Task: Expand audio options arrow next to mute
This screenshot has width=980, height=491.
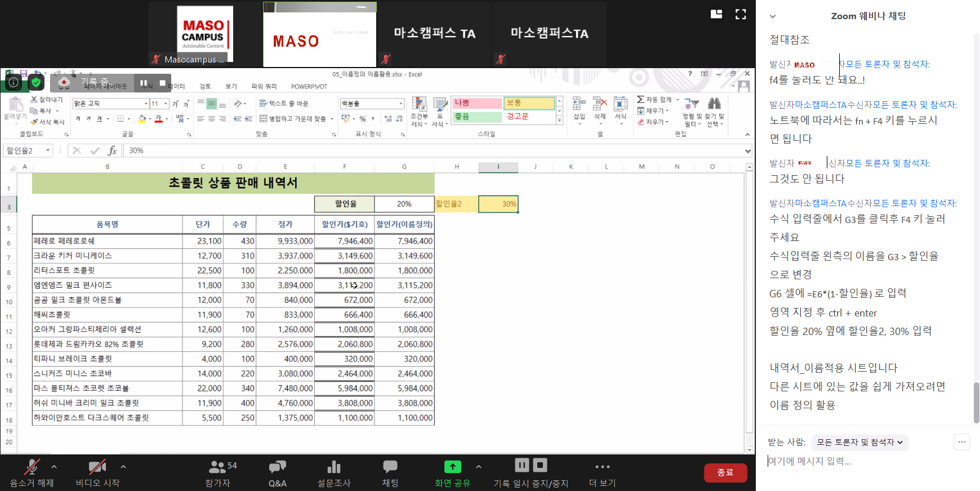Action: 54,467
